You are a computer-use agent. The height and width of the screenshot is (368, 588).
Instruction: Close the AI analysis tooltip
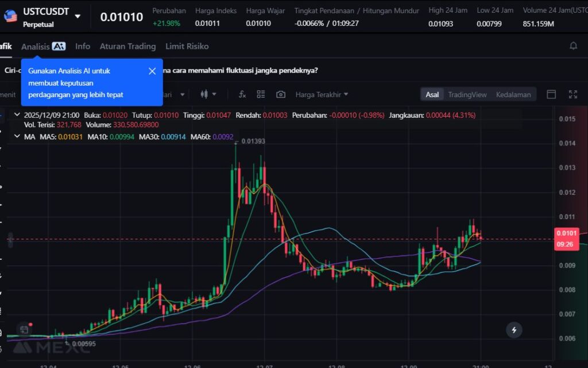(x=152, y=71)
